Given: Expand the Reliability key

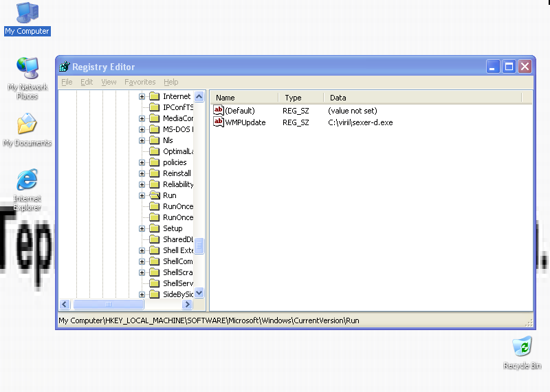Looking at the screenshot, I should tap(142, 184).
